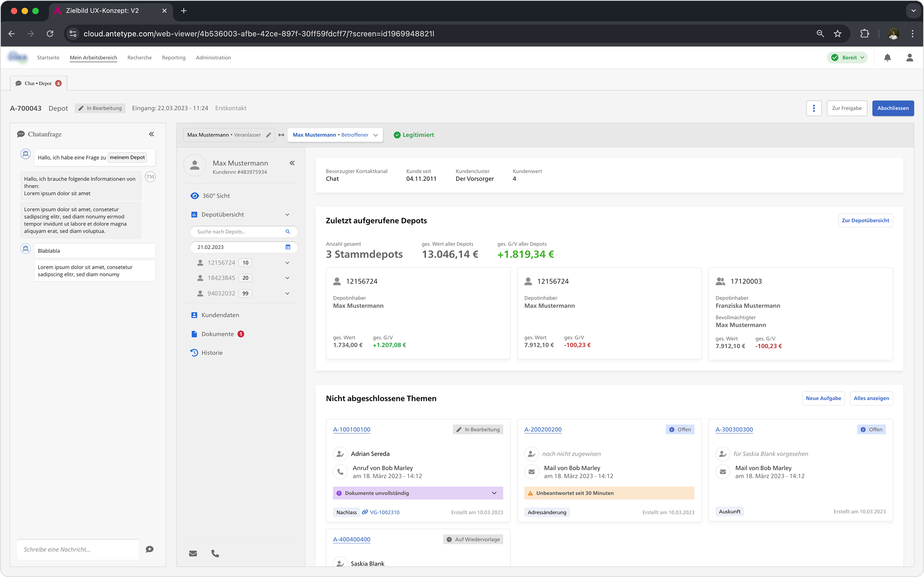Open the calendar picker for 21.02.2023
This screenshot has width=924, height=577.
(288, 247)
